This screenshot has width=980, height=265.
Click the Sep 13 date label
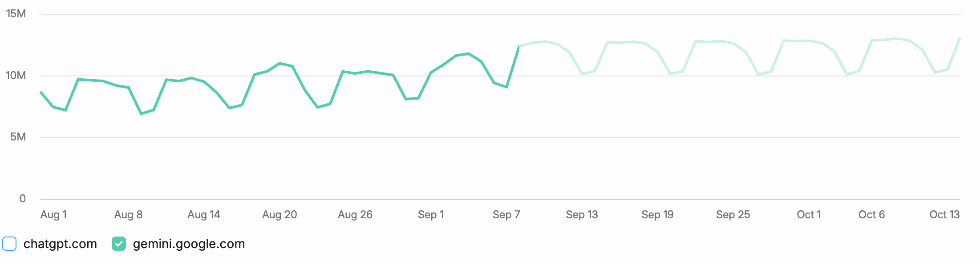click(582, 215)
